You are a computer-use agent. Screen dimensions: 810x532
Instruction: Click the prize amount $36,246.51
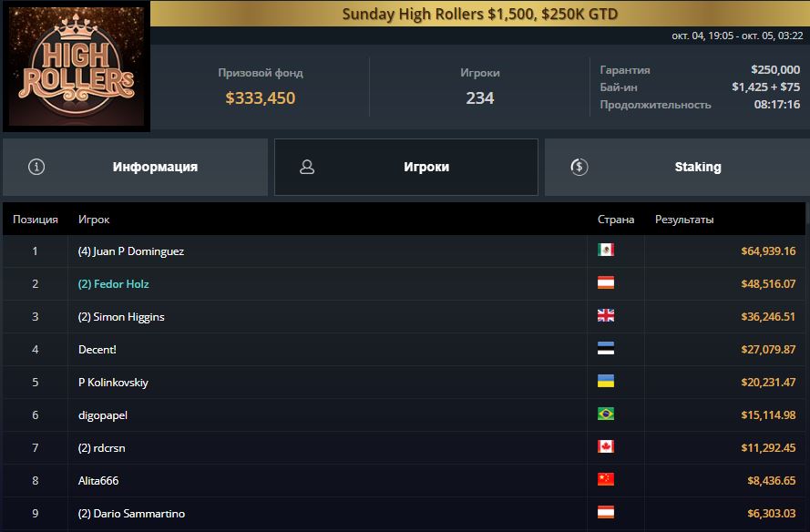click(x=768, y=317)
